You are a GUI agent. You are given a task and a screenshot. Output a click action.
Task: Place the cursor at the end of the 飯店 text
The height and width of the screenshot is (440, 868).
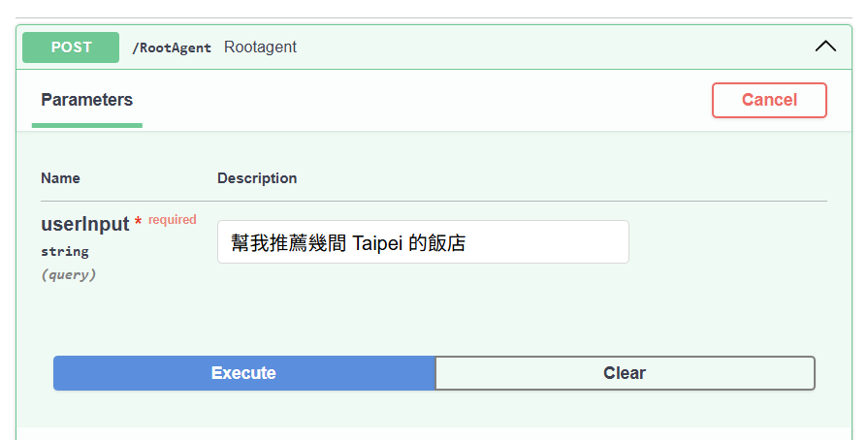pyautogui.click(x=467, y=242)
